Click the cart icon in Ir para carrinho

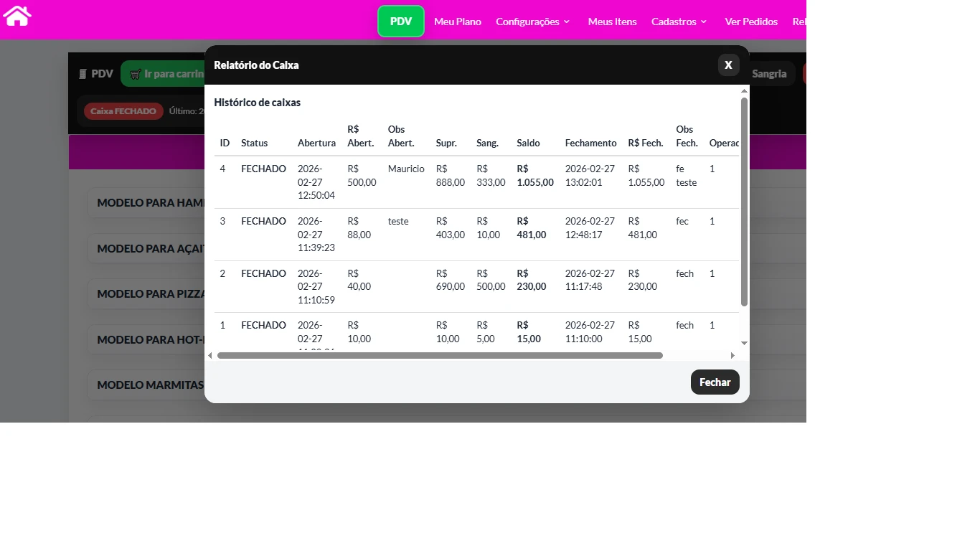coord(136,74)
